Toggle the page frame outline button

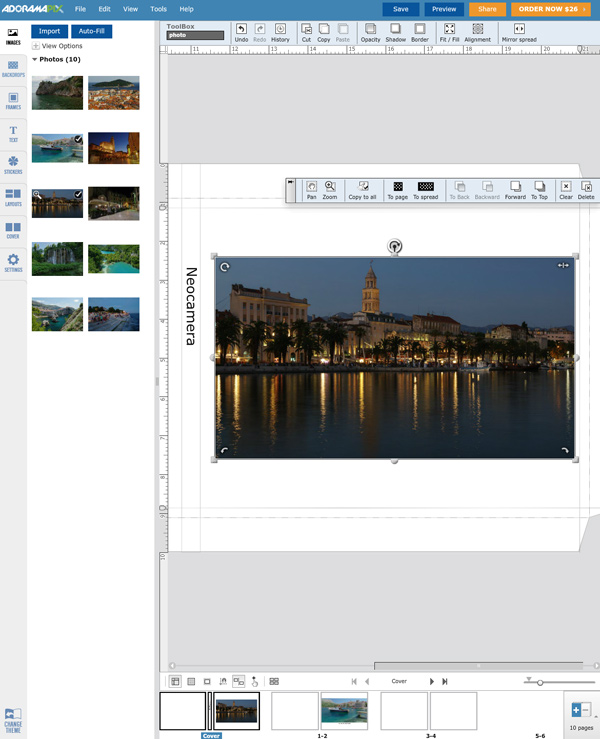point(207,681)
